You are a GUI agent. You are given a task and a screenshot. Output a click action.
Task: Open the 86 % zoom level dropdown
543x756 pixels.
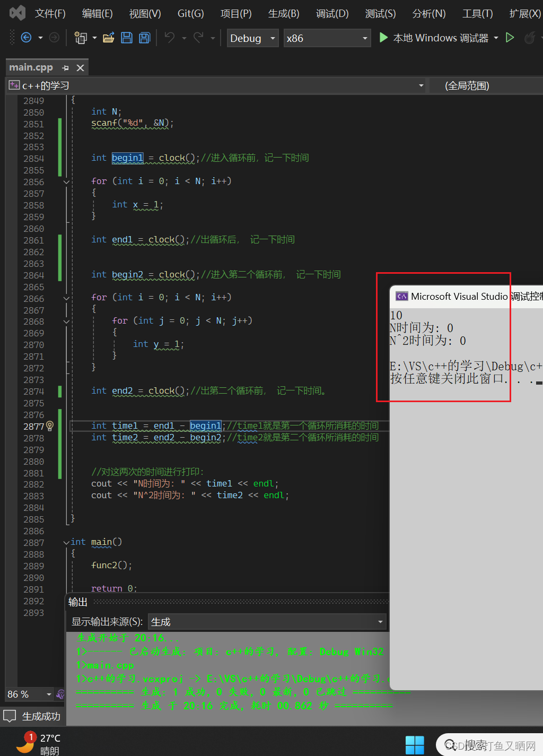click(x=30, y=694)
